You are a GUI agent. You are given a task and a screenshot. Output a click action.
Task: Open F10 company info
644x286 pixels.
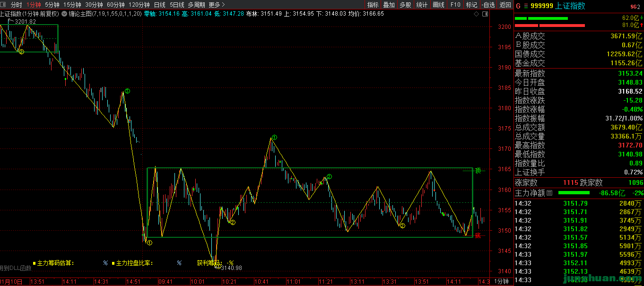(x=455, y=5)
